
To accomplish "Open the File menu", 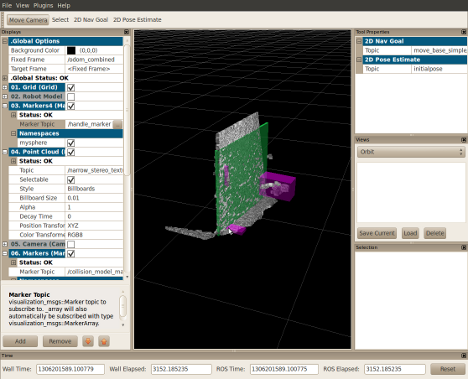I will (7, 5).
